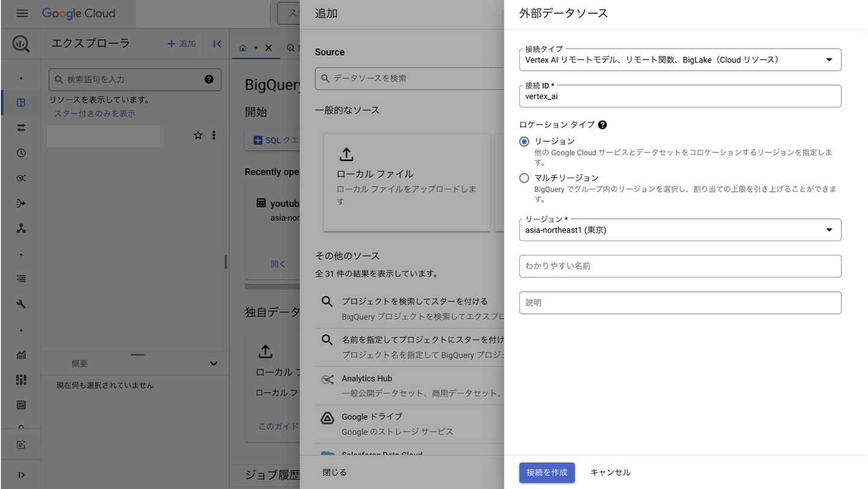The image size is (868, 489).
Task: Click the 接続 ID input field
Action: tap(680, 96)
